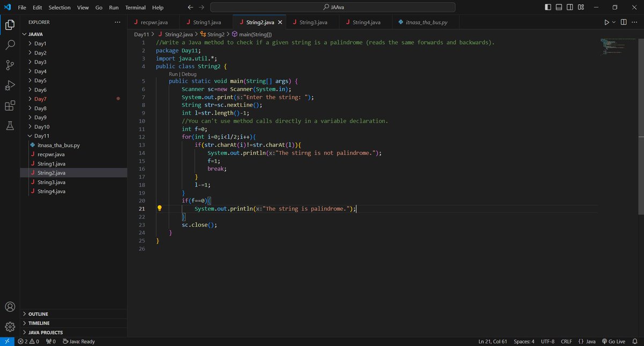This screenshot has height=346, width=644.
Task: Switch to the recpwr.java tab
Action: pos(154,23)
